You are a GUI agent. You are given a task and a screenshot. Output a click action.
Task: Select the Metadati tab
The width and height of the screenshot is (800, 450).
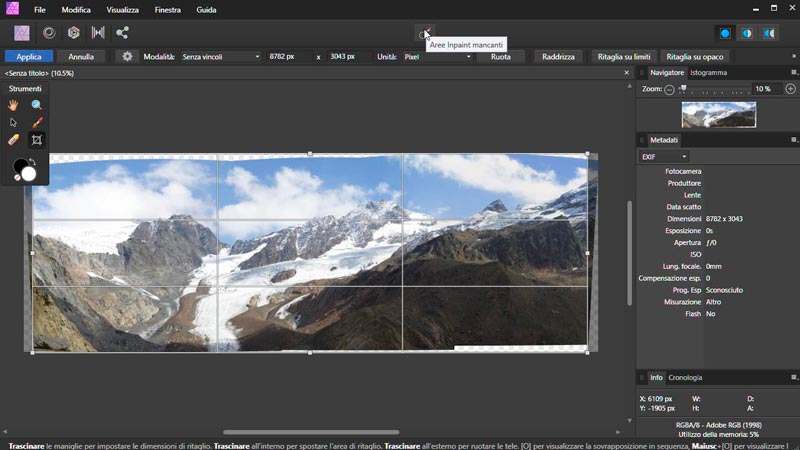pos(664,140)
